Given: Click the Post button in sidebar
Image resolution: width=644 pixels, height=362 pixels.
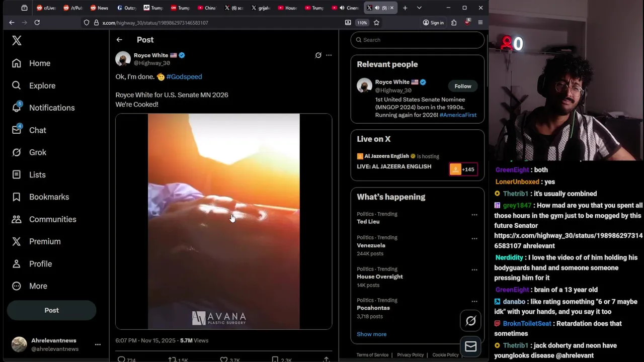Looking at the screenshot, I should (x=51, y=310).
